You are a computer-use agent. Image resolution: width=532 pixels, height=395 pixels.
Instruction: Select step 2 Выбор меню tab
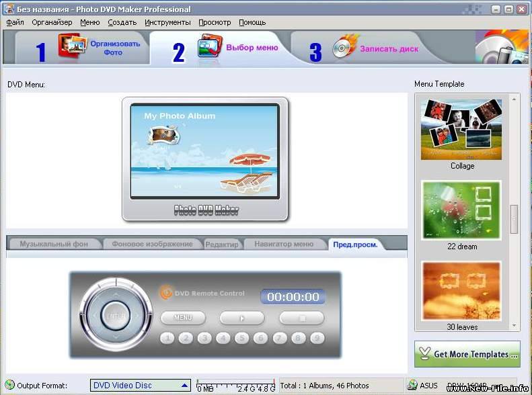[x=221, y=48]
